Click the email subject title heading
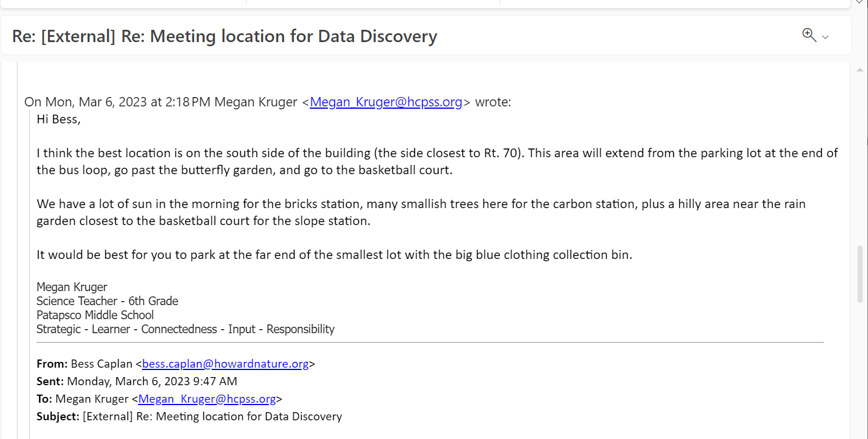This screenshot has height=439, width=868. tap(224, 36)
